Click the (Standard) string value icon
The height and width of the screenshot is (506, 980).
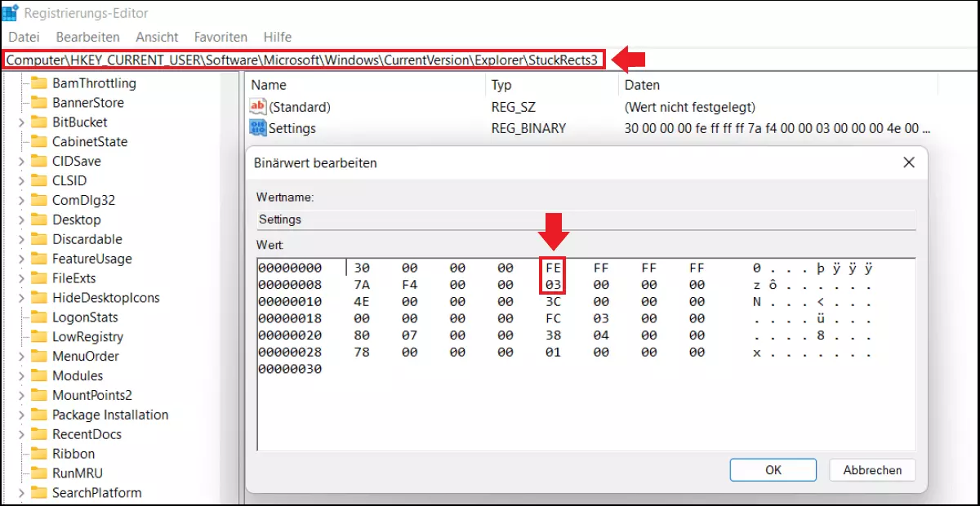point(258,107)
